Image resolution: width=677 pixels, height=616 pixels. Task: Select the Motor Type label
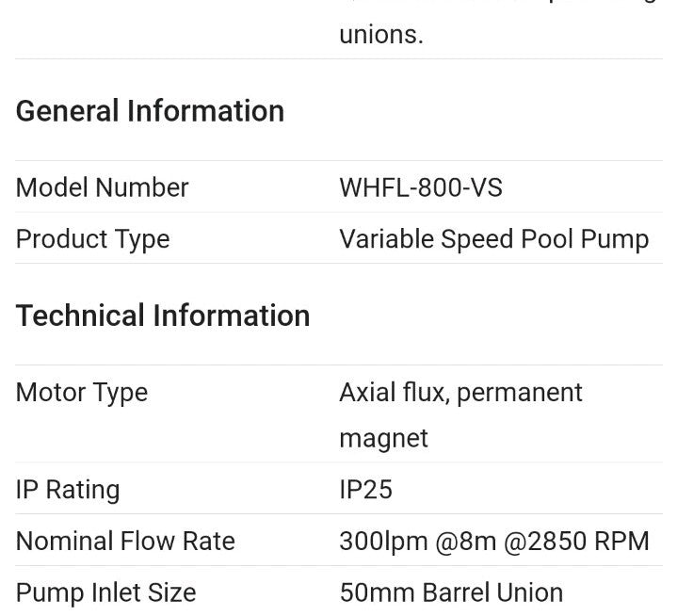point(81,392)
